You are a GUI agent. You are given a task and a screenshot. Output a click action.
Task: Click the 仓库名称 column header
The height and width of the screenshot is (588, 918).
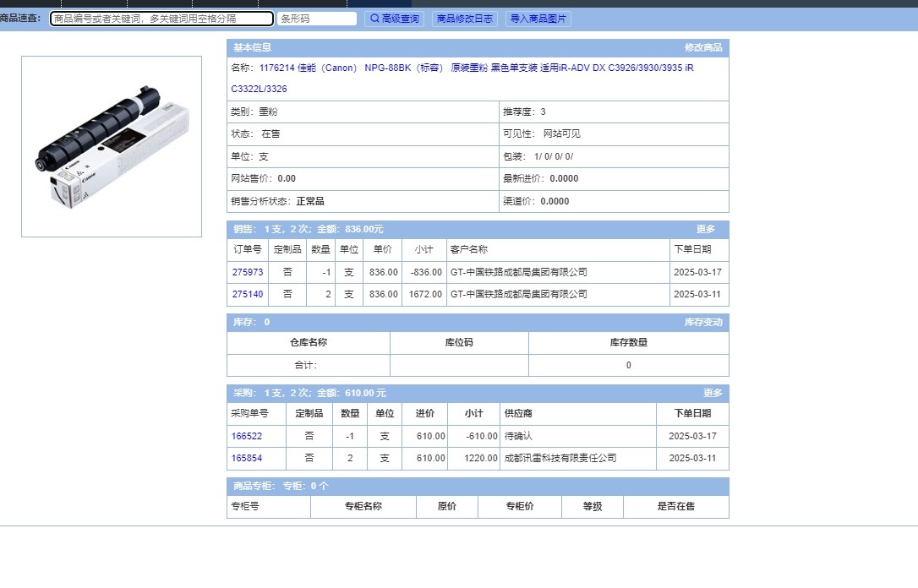[309, 342]
